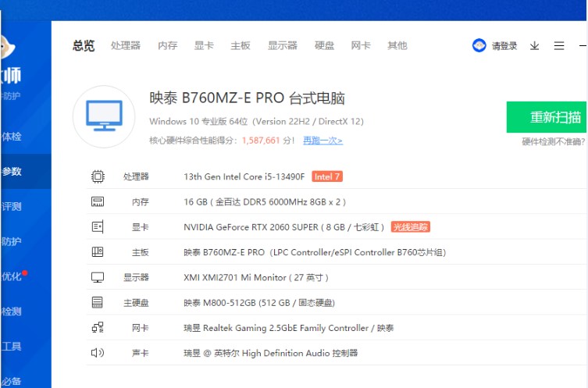Screen dimensions: 588x388
Task: Click the mascot logo in sidebar
Action: [7, 47]
